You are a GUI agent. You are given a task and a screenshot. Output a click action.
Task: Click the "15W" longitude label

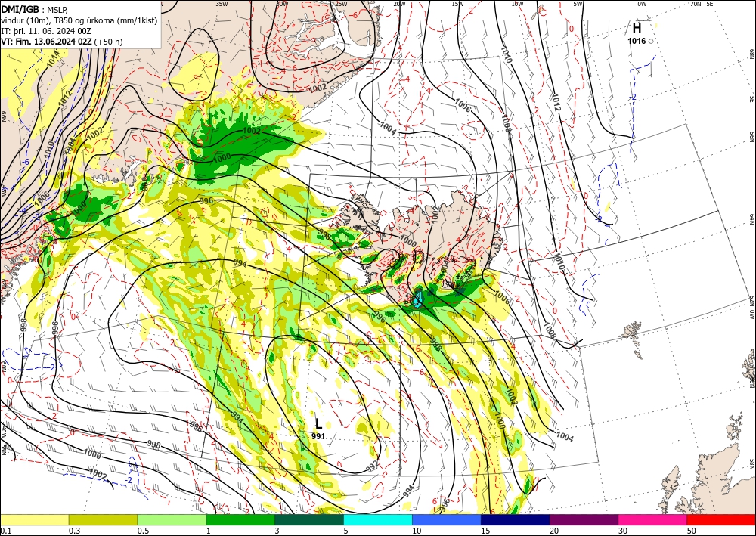[x=458, y=4]
